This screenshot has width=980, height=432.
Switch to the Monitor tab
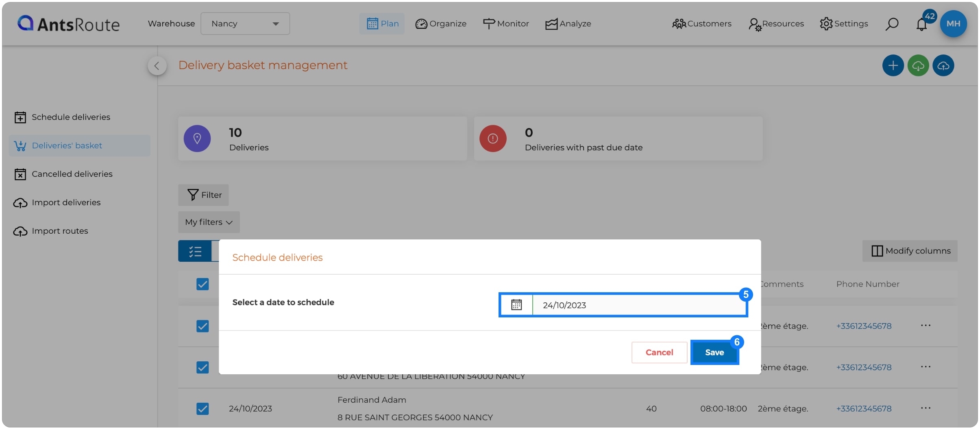506,24
